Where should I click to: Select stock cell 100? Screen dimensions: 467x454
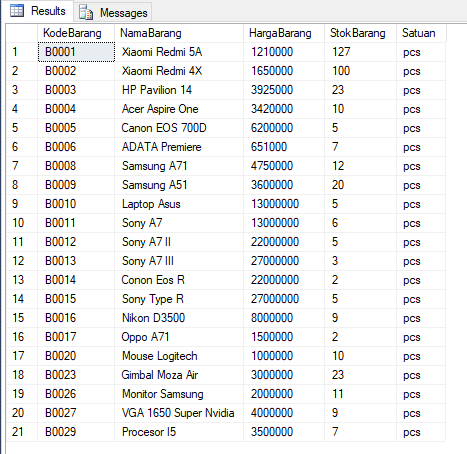tap(361, 71)
